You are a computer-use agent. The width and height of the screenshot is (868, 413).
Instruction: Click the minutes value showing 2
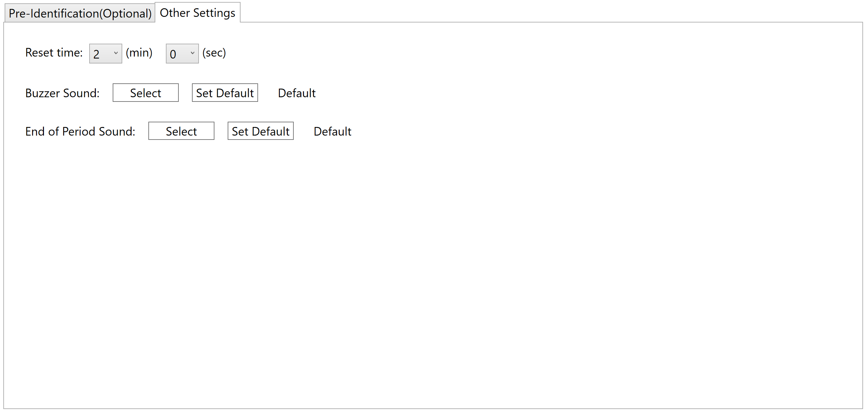tap(97, 54)
